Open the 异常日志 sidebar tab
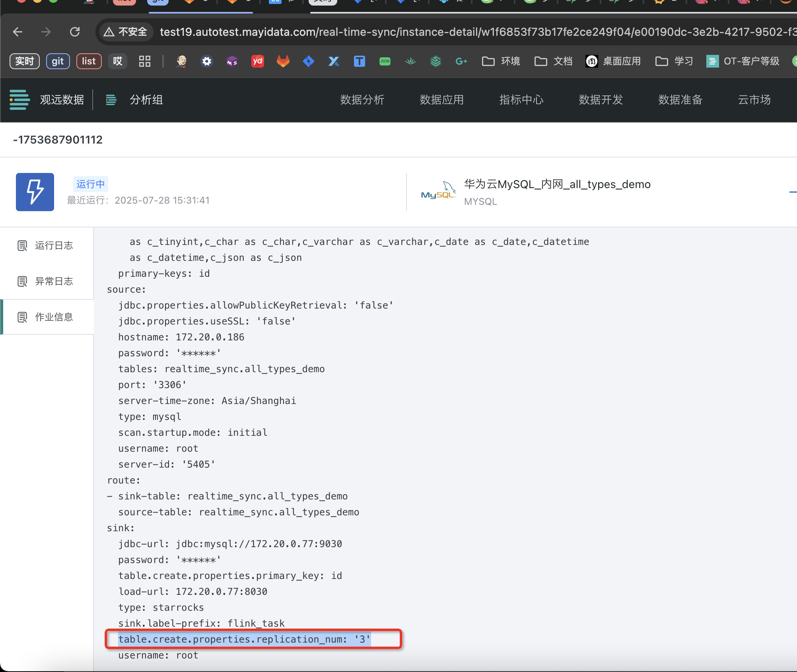 coord(54,281)
